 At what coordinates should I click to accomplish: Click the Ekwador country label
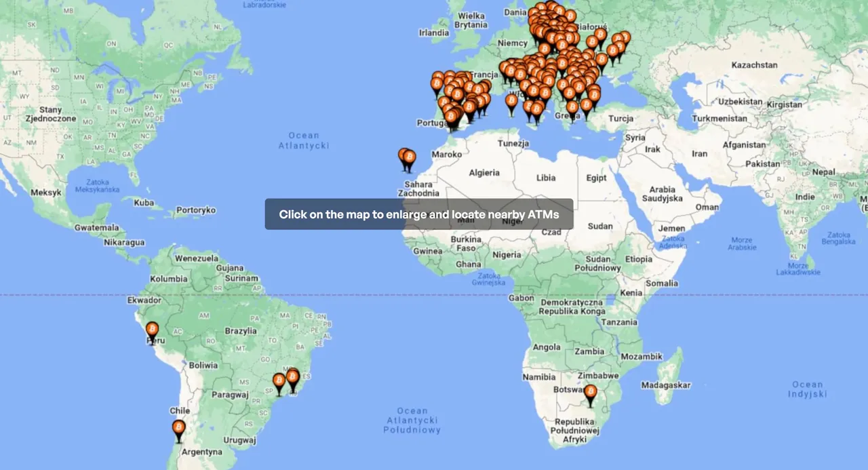coord(144,300)
